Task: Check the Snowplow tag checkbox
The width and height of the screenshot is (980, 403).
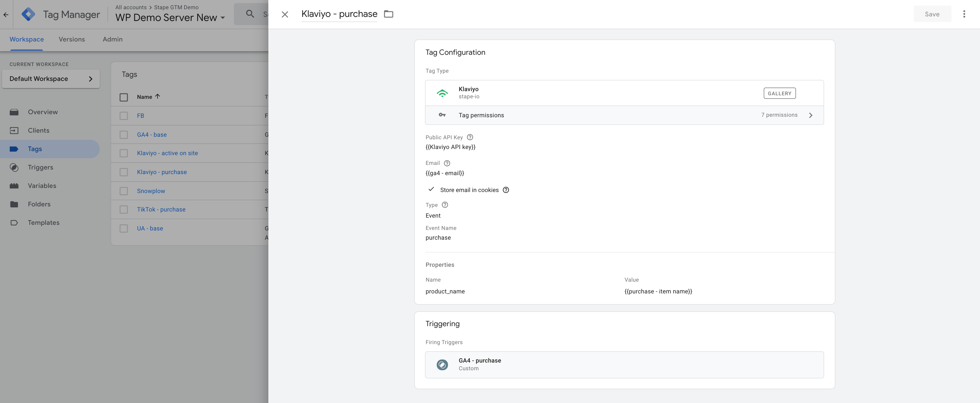Action: (124, 191)
